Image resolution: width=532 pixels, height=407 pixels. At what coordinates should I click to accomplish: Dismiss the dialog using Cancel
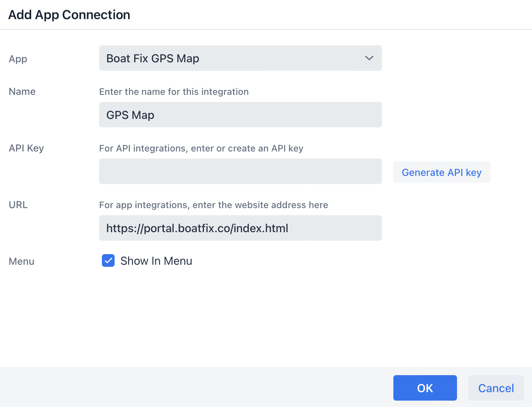point(496,388)
